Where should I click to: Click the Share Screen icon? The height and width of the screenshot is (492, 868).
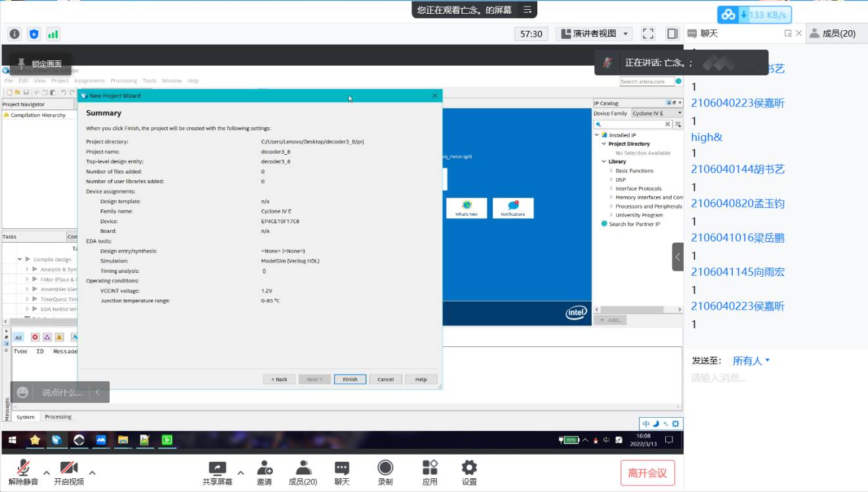pyautogui.click(x=217, y=472)
